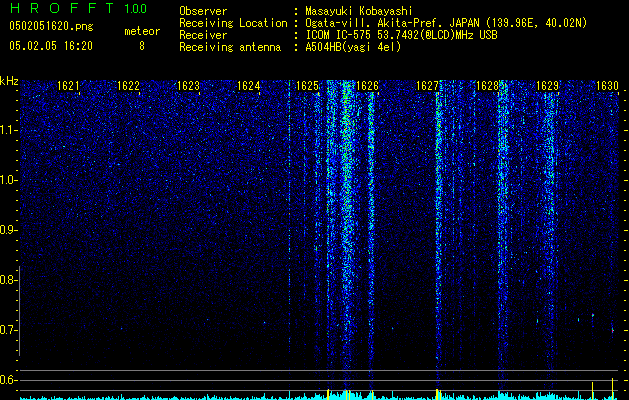Click the Receiving Location label

tap(233, 23)
